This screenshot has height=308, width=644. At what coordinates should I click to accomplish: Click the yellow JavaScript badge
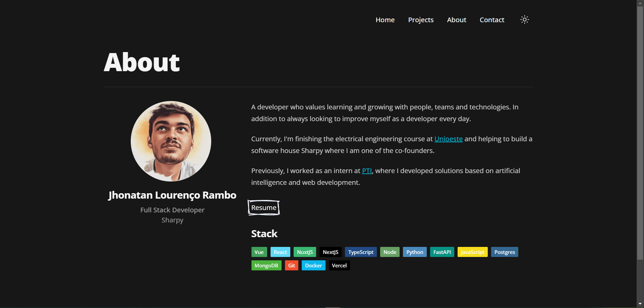[472, 252]
